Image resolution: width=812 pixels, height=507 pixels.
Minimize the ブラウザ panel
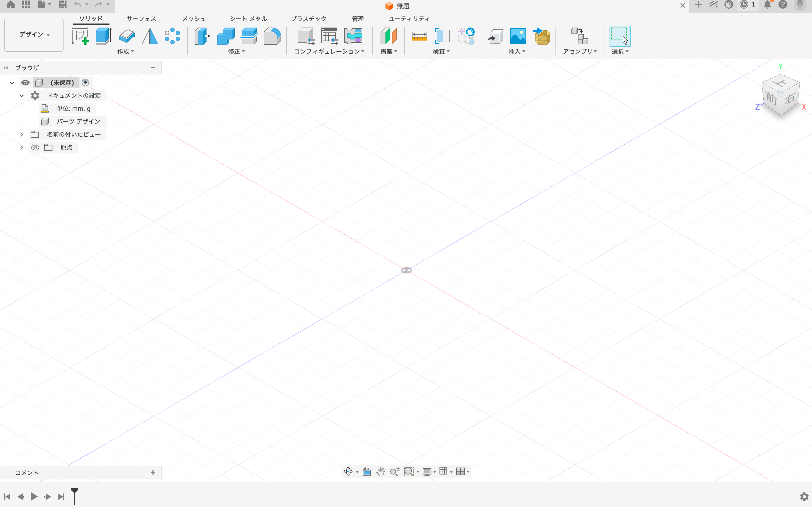[153, 67]
